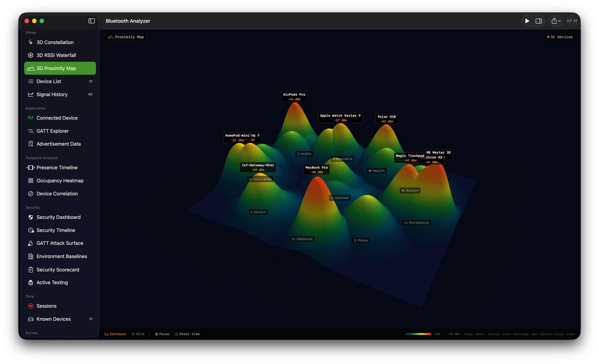
Task: Open the Presence Timeline view
Action: coord(60,167)
